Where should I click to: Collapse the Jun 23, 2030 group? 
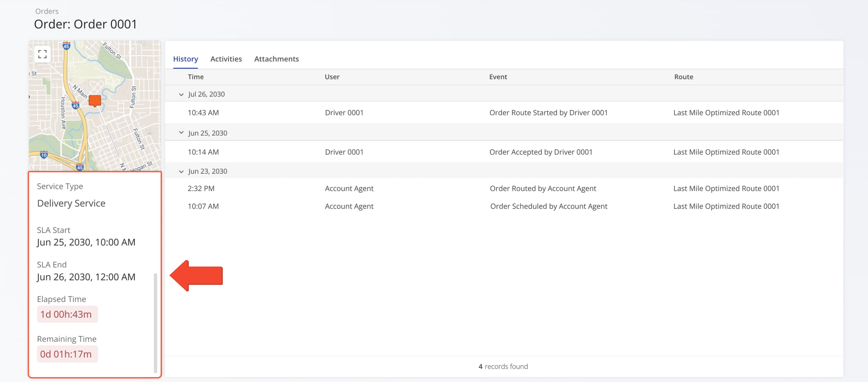[181, 171]
